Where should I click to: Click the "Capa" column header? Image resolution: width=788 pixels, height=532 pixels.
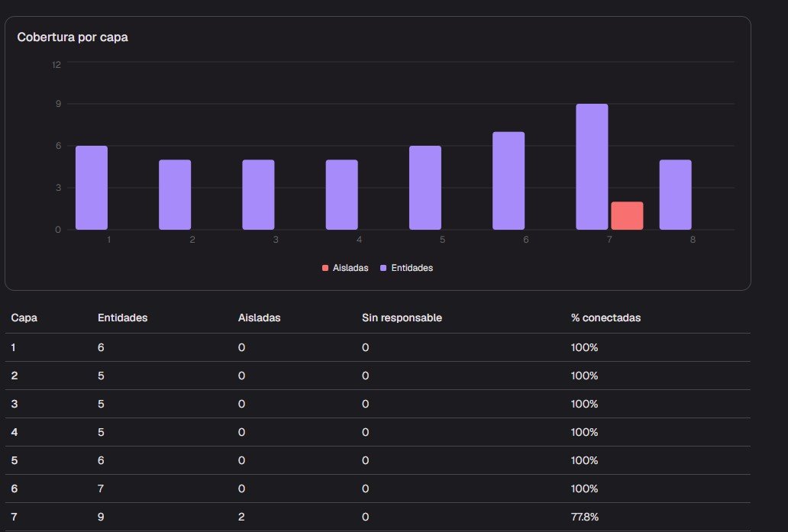click(x=24, y=318)
